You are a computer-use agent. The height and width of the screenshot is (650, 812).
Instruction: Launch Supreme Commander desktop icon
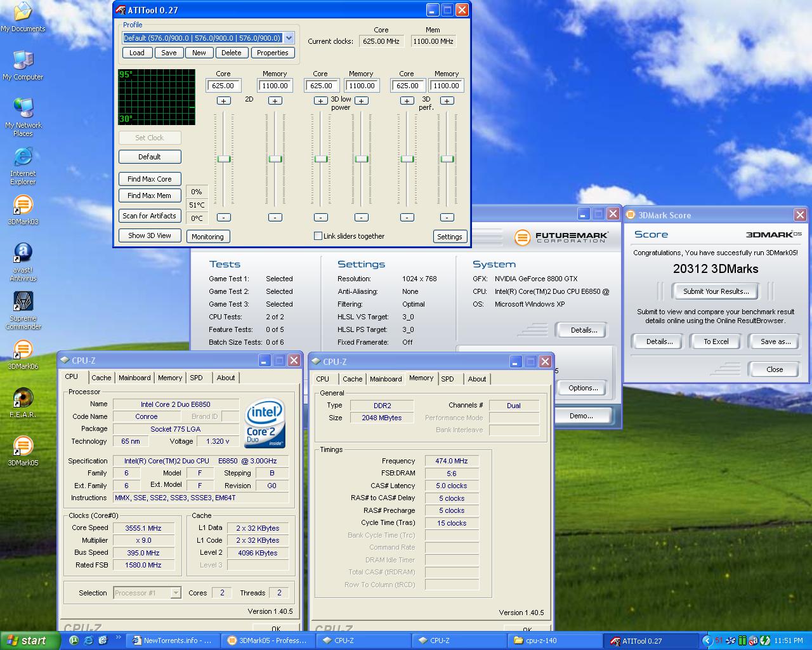pos(23,310)
